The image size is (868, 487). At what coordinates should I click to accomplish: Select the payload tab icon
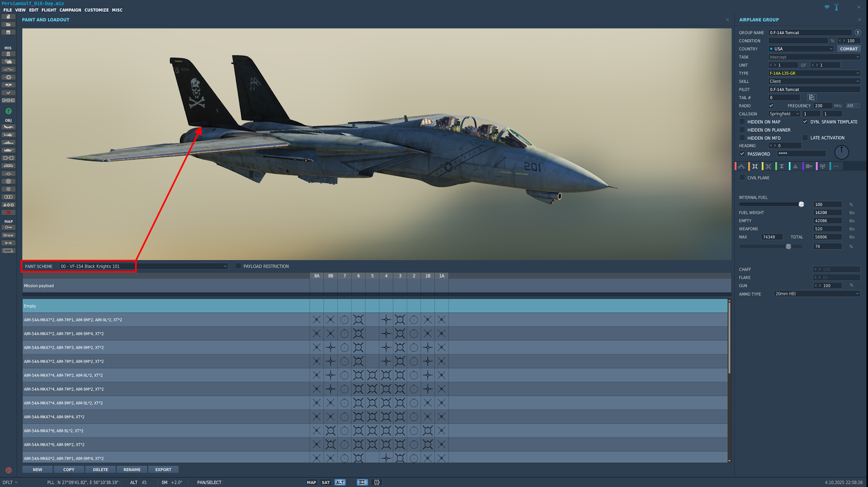755,166
